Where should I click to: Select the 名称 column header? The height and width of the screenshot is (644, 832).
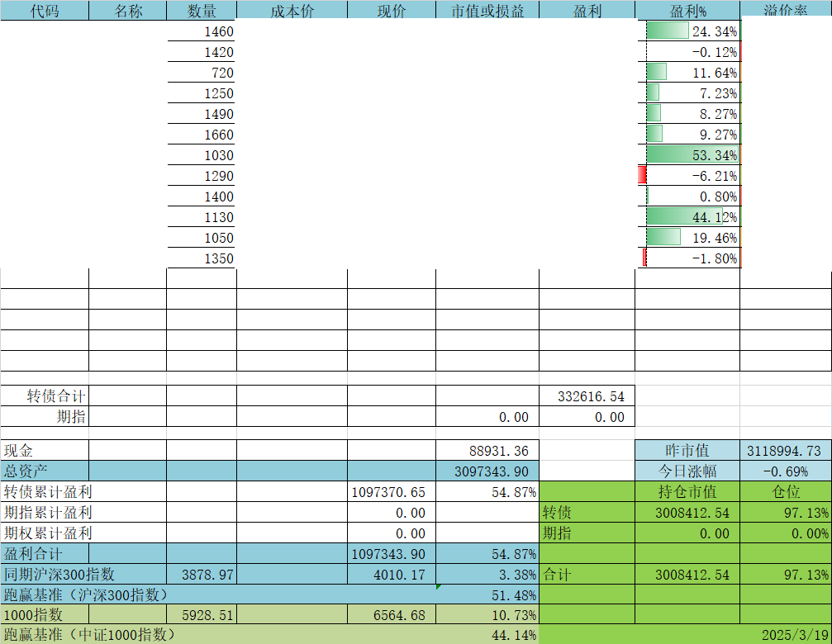(x=127, y=11)
